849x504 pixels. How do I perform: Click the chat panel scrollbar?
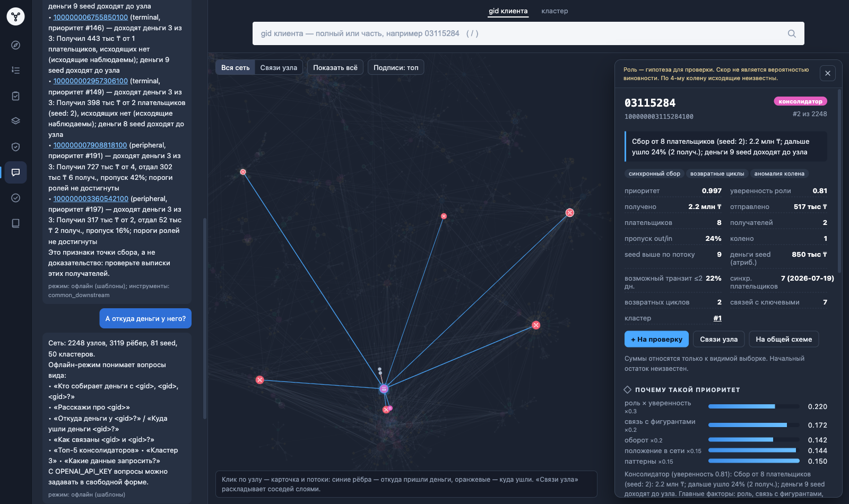tap(205, 318)
